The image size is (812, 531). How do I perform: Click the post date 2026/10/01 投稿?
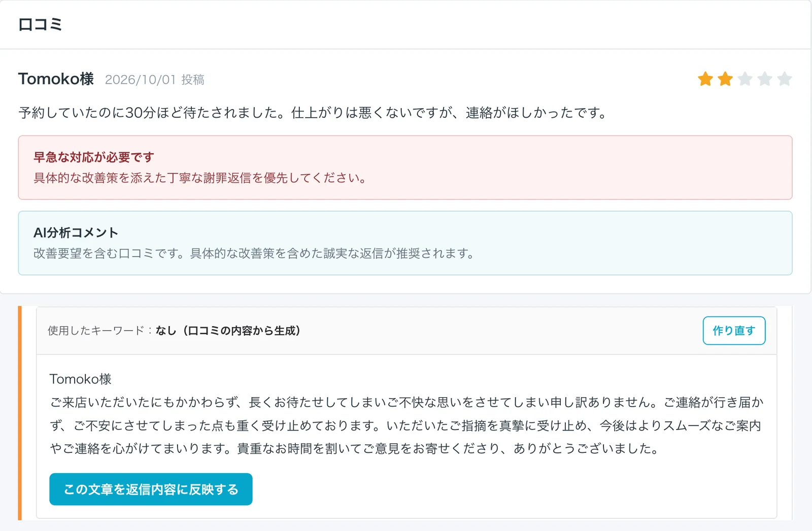[x=154, y=80]
